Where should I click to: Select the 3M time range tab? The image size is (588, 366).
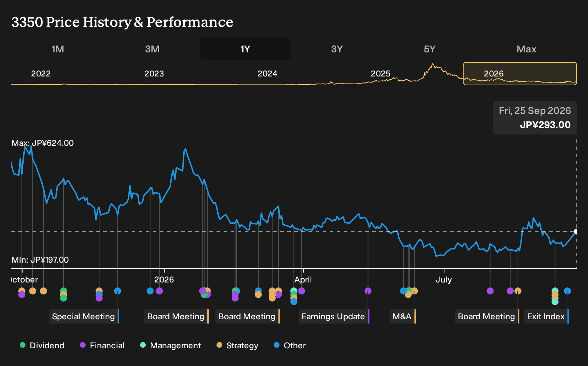pos(152,49)
